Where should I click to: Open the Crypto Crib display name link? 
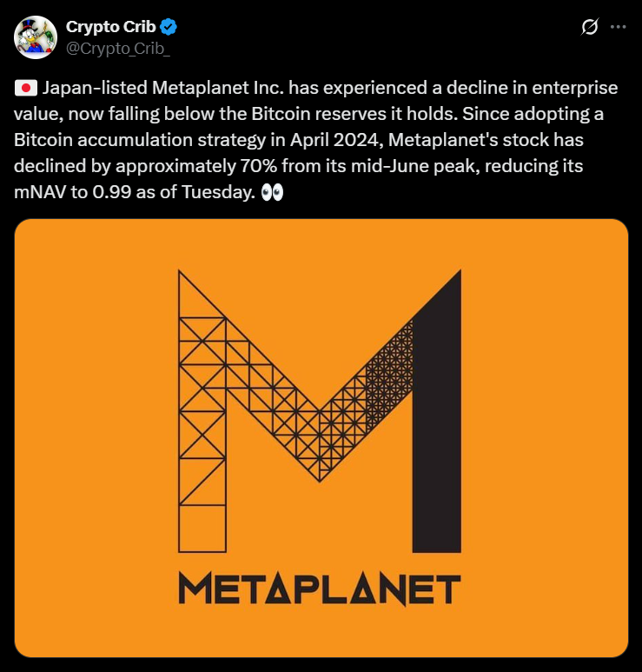click(x=110, y=27)
